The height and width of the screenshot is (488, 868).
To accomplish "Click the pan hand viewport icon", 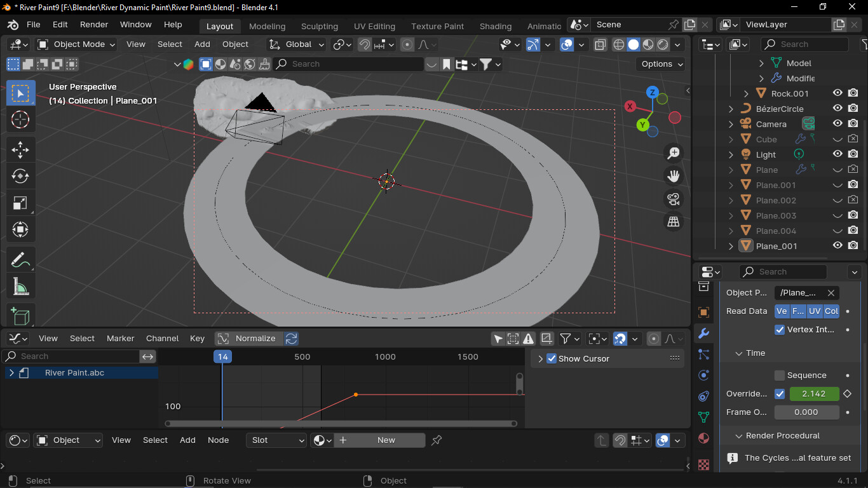I will [674, 175].
